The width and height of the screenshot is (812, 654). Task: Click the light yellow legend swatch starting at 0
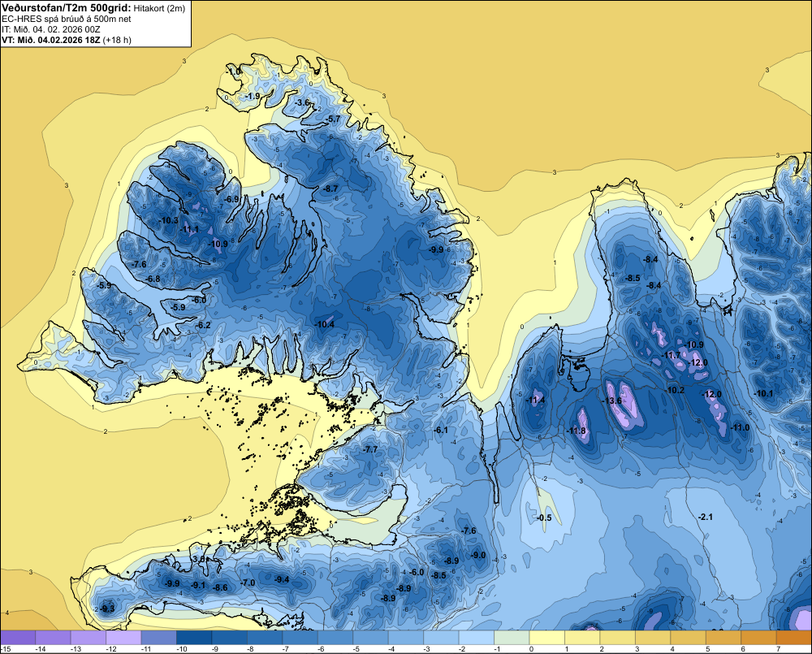(546, 638)
